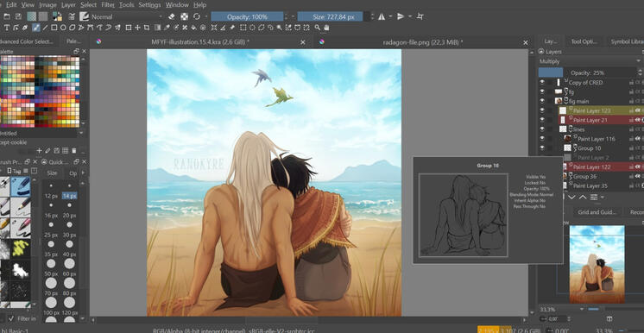Open horizontal mirror options dropdown arrow
Screen dimensions: 644x333
coord(390,16)
